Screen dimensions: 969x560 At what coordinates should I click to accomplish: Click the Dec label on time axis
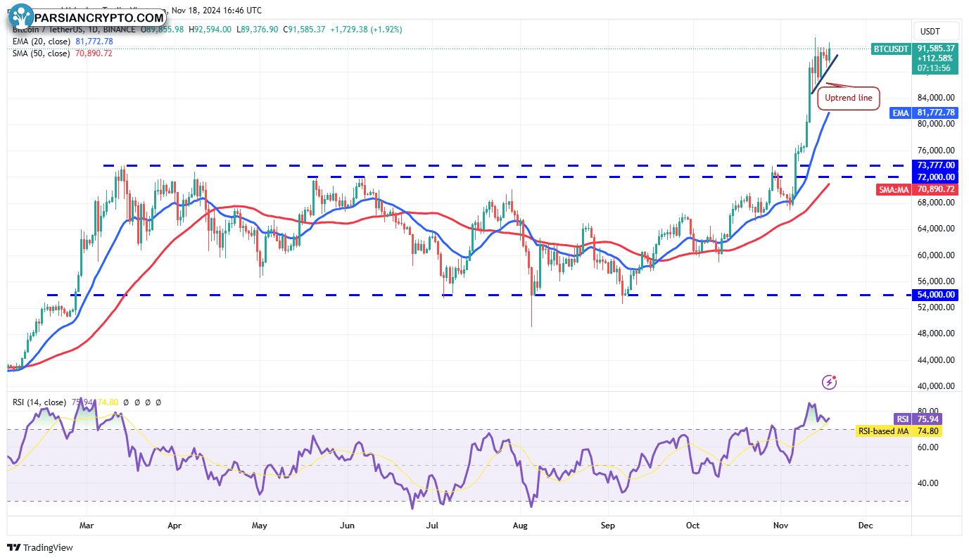pos(866,525)
